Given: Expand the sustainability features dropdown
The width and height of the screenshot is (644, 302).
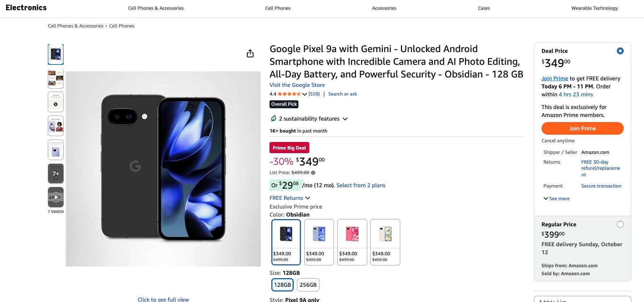Looking at the screenshot, I should 345,119.
